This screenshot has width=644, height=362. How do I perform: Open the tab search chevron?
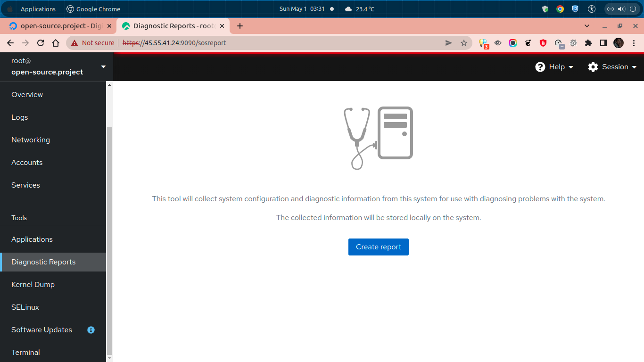tap(587, 26)
